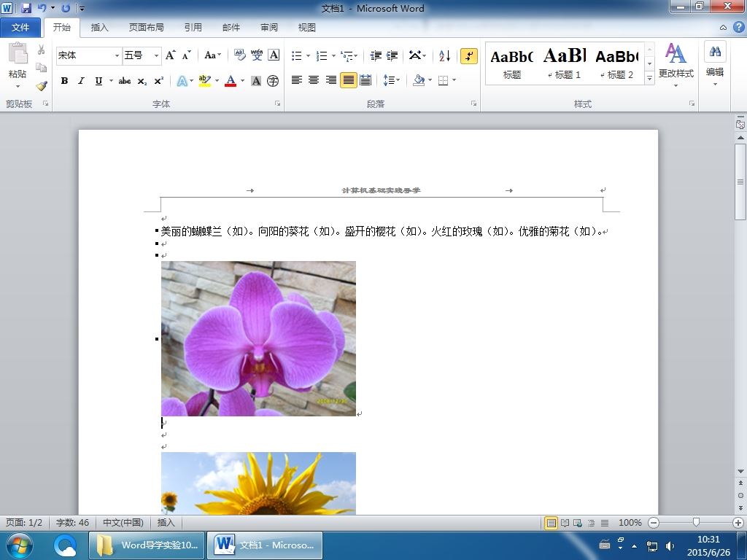Image resolution: width=747 pixels, height=560 pixels.
Task: Select the purple orchid picture
Action: pyautogui.click(x=258, y=338)
